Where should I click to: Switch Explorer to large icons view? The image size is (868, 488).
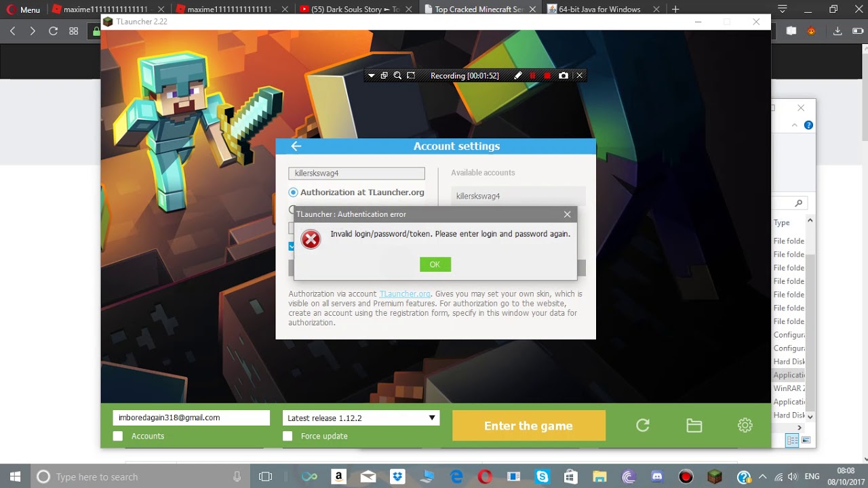(806, 441)
